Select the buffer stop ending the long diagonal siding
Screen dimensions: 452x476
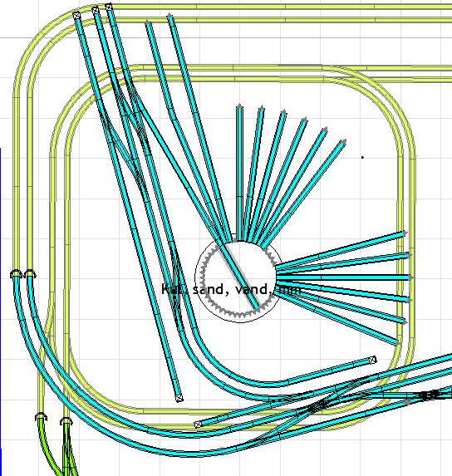(179, 398)
